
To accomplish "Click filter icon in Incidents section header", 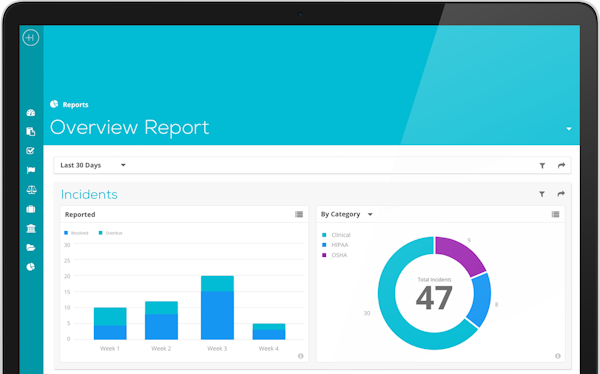I will point(542,194).
